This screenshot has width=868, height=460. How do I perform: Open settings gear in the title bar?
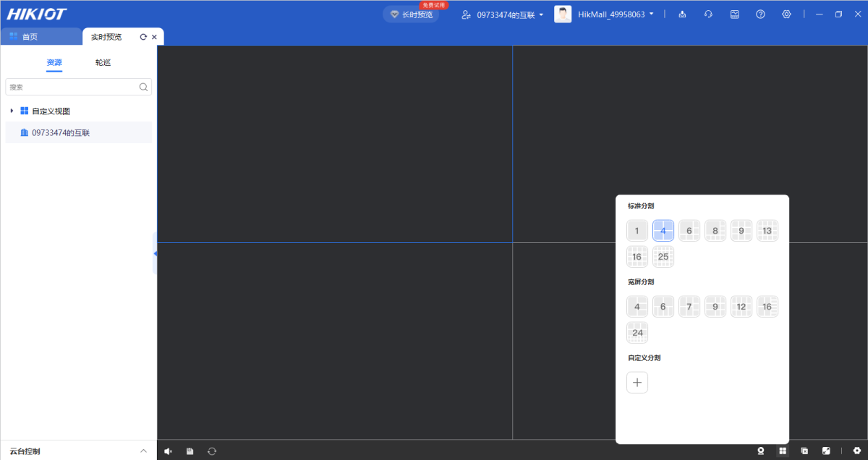coord(786,14)
